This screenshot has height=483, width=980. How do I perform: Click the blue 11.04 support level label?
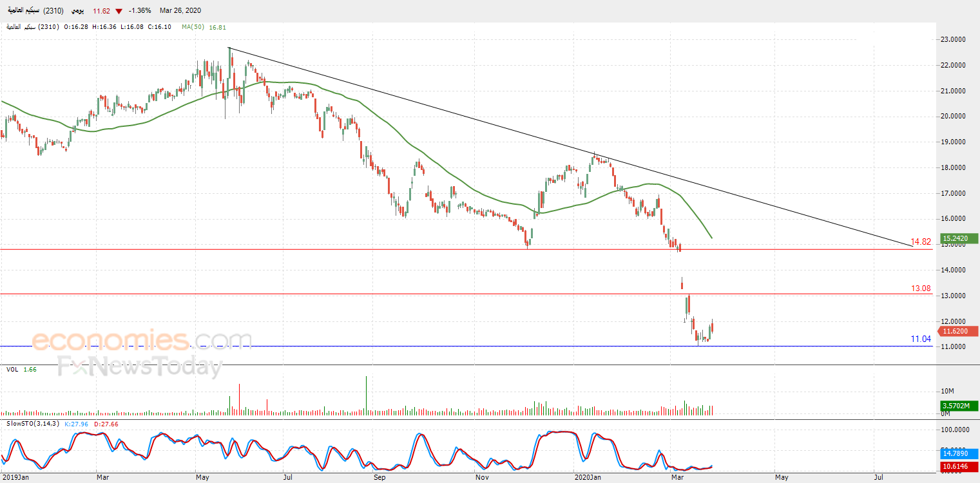point(921,339)
